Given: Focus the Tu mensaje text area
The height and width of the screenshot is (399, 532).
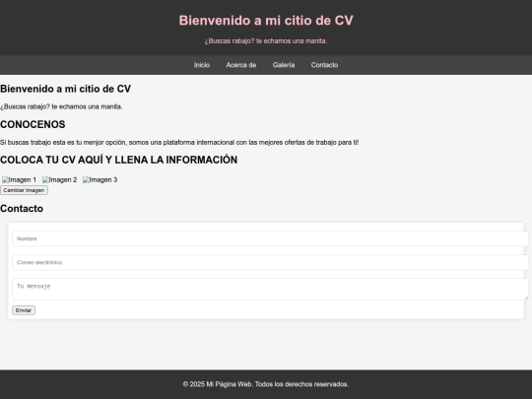Looking at the screenshot, I should [x=270, y=290].
